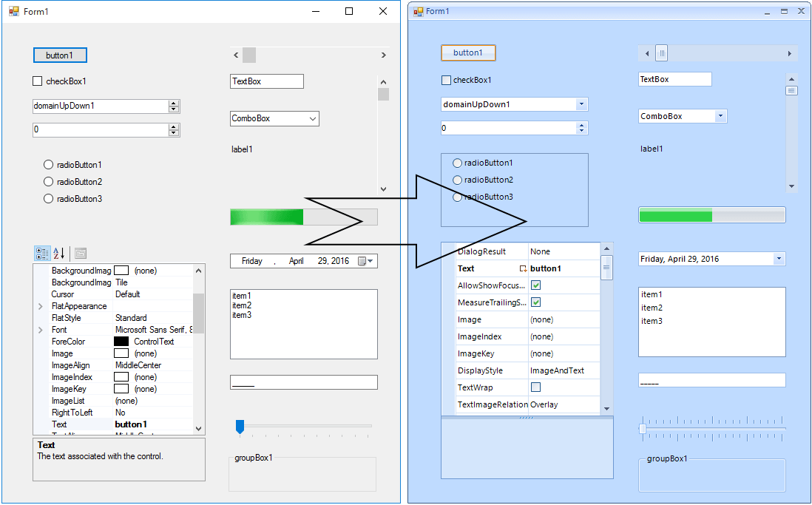Enable TextWrap checkbox in blue property grid
Image resolution: width=812 pixels, height=505 pixels.
click(536, 387)
